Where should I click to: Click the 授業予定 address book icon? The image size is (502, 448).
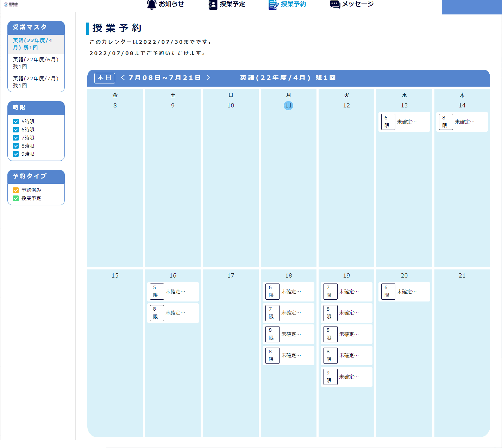(x=213, y=5)
